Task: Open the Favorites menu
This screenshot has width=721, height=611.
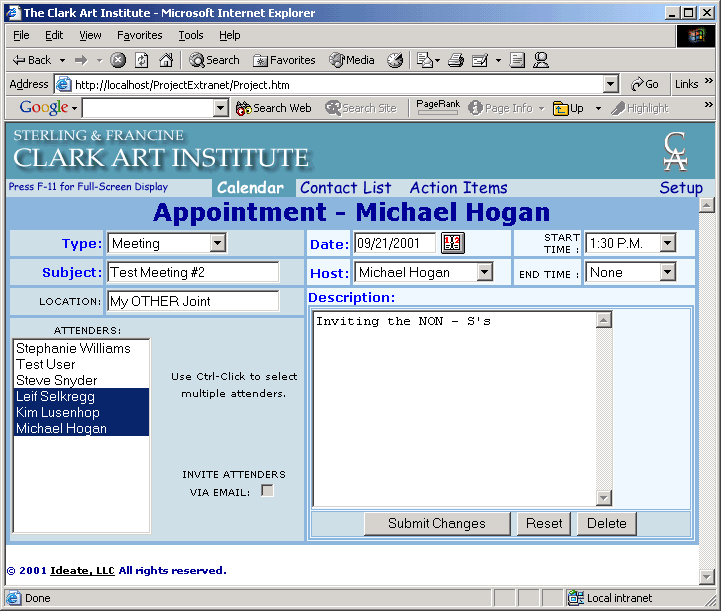Action: tap(140, 35)
